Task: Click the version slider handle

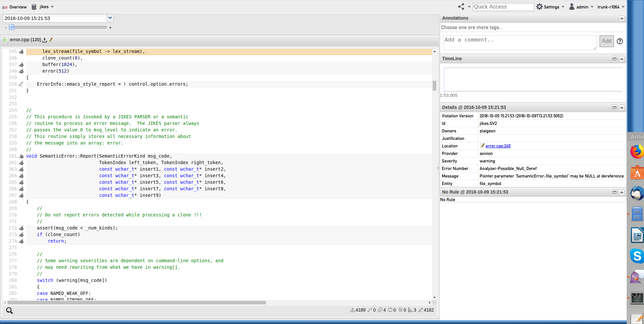Action: (12, 27)
